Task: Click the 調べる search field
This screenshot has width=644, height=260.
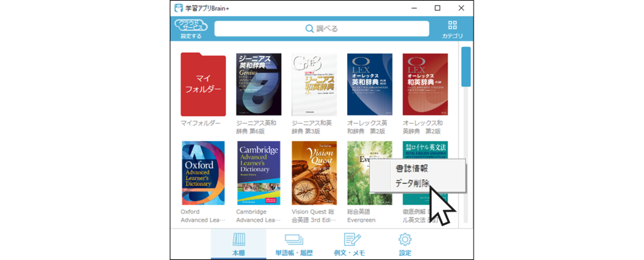Action: tap(321, 29)
